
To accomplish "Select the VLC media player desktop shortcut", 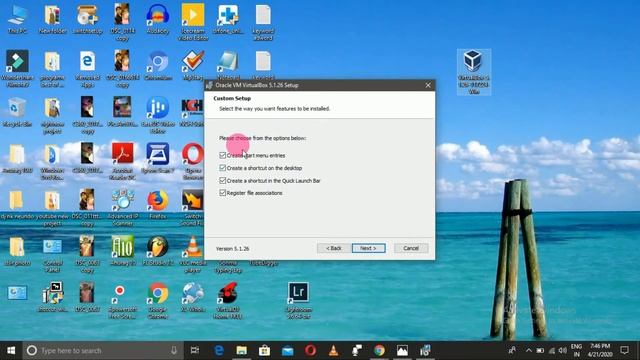I will tap(193, 254).
